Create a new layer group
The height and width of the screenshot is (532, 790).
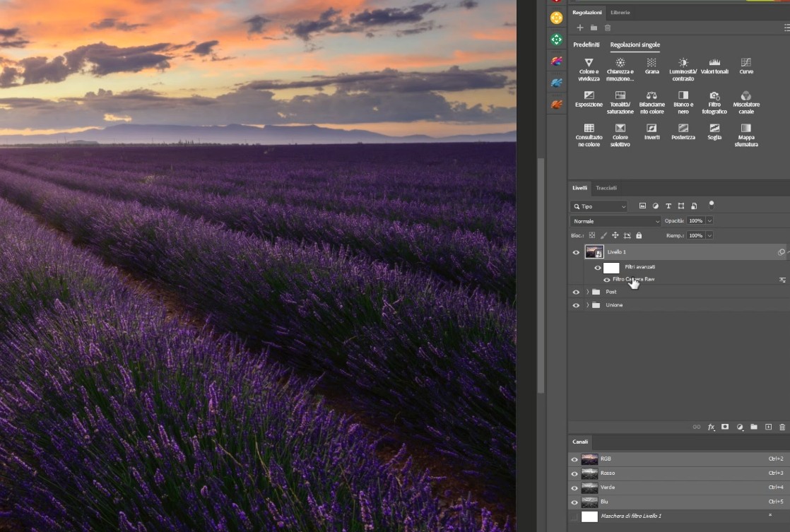tap(754, 427)
